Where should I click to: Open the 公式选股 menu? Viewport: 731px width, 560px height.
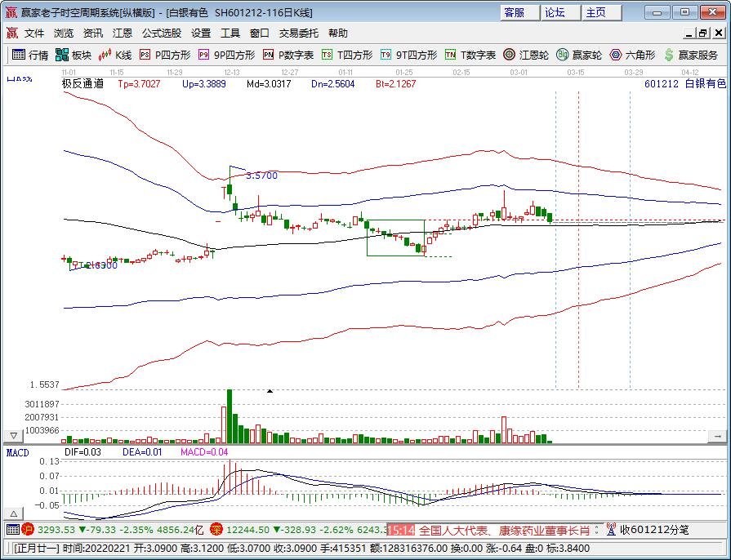pyautogui.click(x=162, y=33)
